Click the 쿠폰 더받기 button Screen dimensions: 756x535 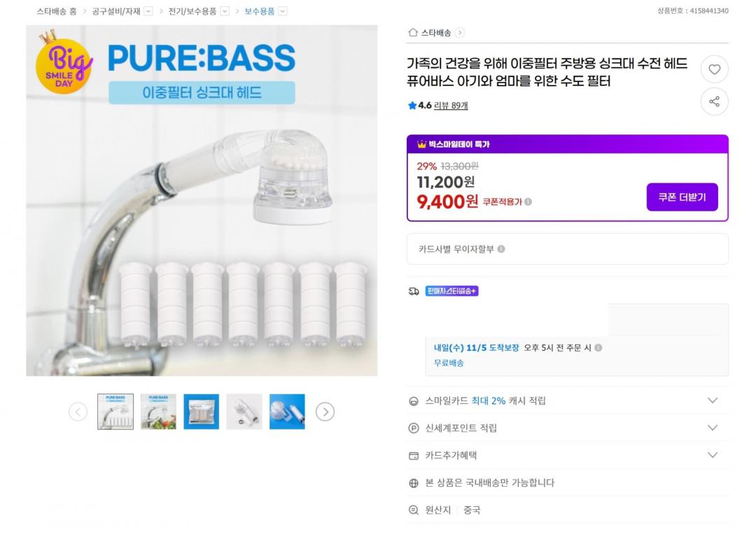coord(682,197)
